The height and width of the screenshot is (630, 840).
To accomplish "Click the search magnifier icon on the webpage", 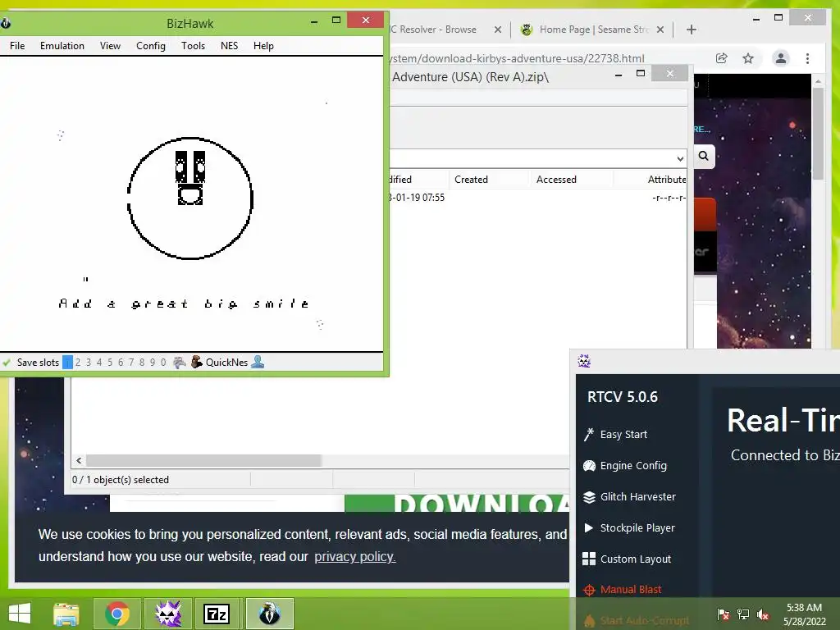I will [703, 156].
